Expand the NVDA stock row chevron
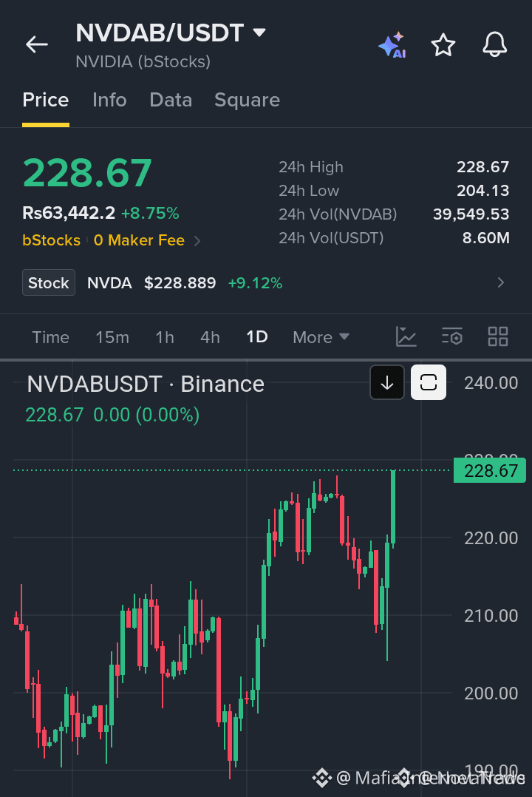The image size is (532, 797). [x=501, y=282]
